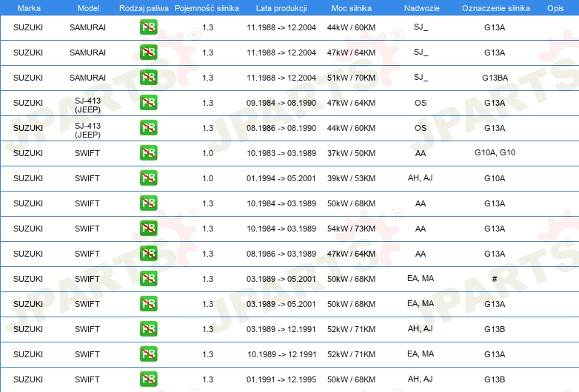Click the fuel icon in the SWIFT 39kW / 53KM row

coord(148,178)
